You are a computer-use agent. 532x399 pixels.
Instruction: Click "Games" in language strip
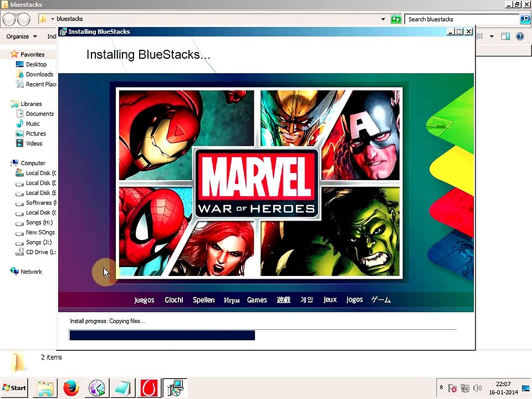[x=257, y=300]
